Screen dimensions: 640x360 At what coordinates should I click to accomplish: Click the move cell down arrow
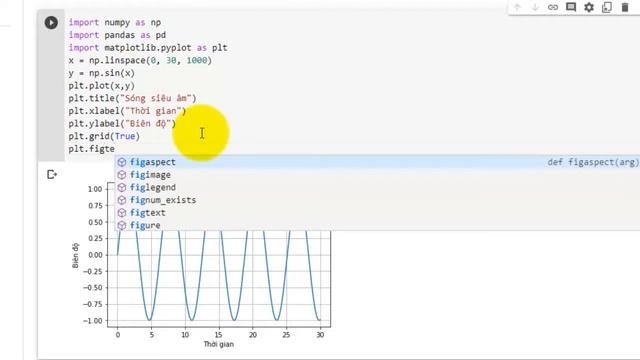(x=535, y=7)
